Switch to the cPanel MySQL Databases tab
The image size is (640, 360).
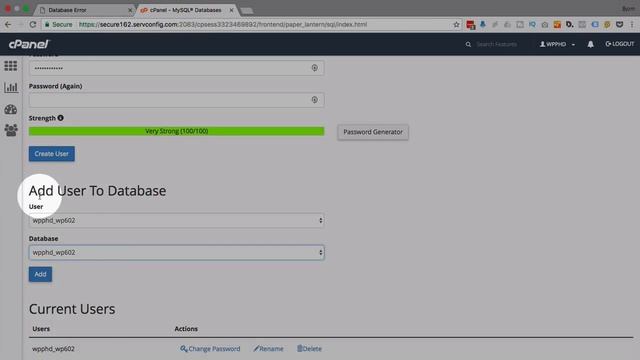tap(186, 10)
